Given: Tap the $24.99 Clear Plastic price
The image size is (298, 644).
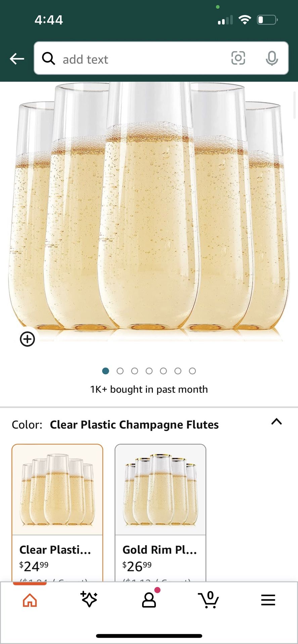Looking at the screenshot, I should point(34,567).
